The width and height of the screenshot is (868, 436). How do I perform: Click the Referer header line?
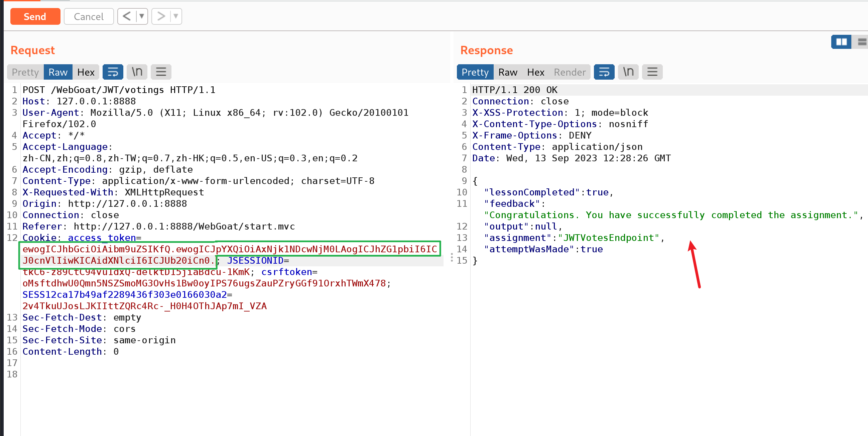click(x=159, y=227)
